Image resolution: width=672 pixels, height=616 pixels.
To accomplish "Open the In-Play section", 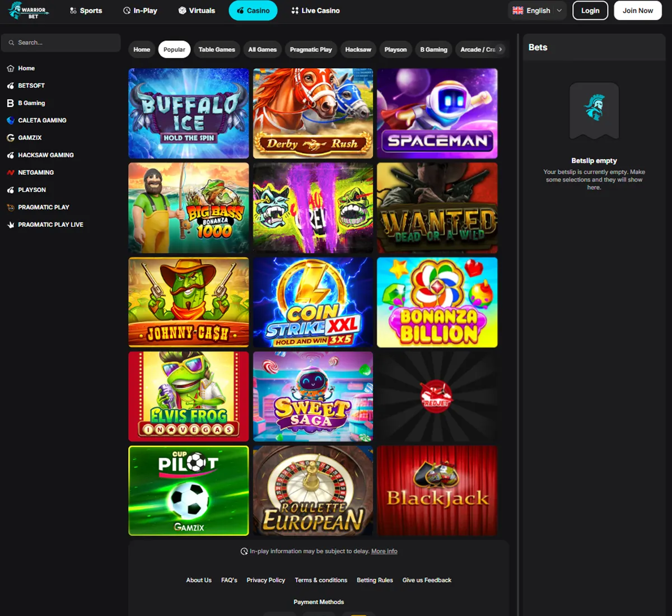I will click(140, 11).
